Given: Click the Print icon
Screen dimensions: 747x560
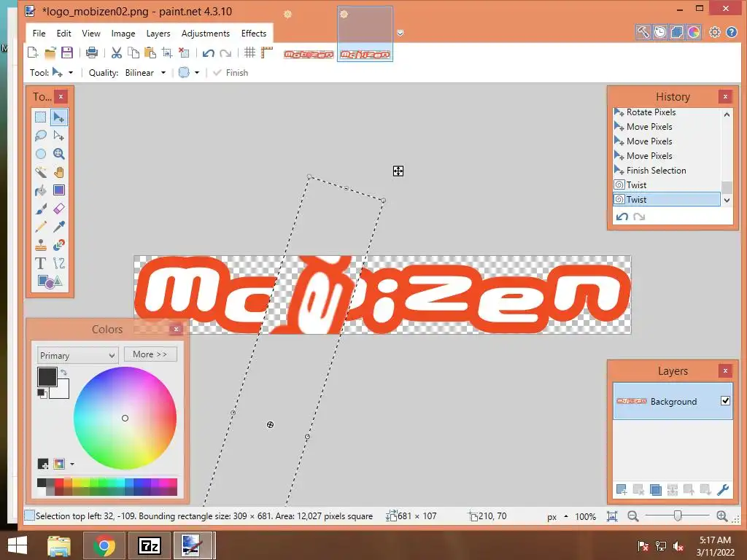Looking at the screenshot, I should (91, 52).
